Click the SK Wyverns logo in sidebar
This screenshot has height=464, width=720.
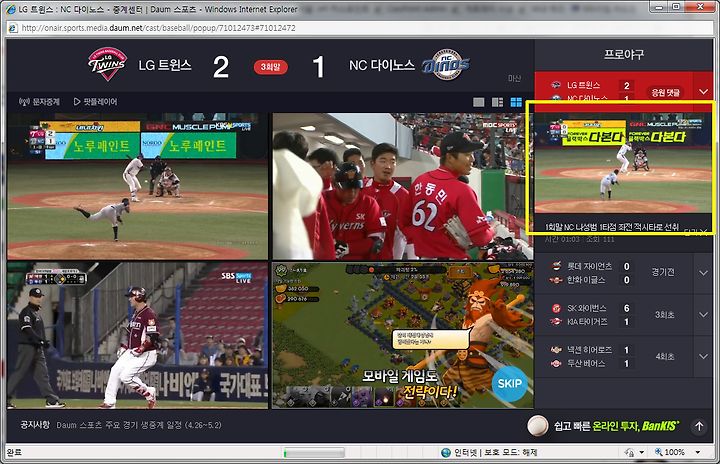[x=556, y=308]
